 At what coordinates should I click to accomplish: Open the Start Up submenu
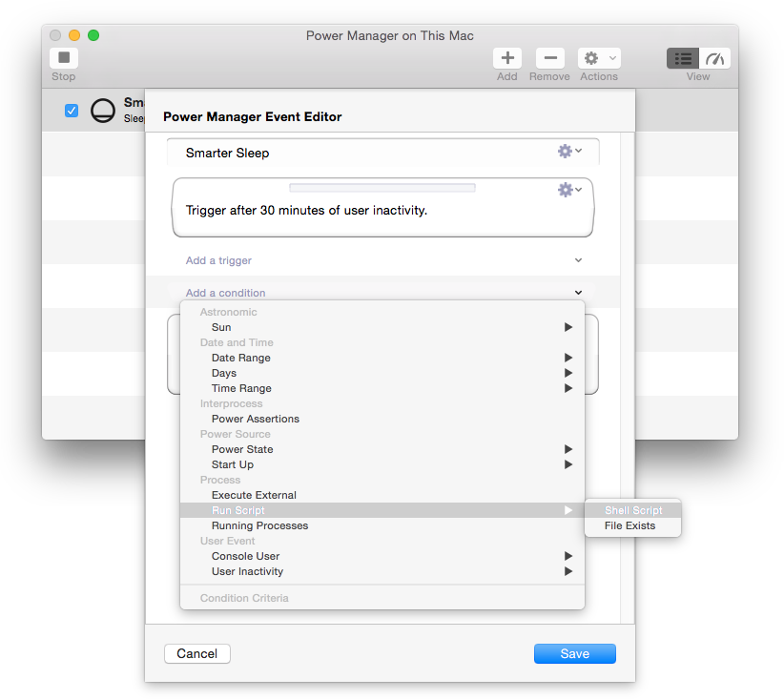coord(382,464)
